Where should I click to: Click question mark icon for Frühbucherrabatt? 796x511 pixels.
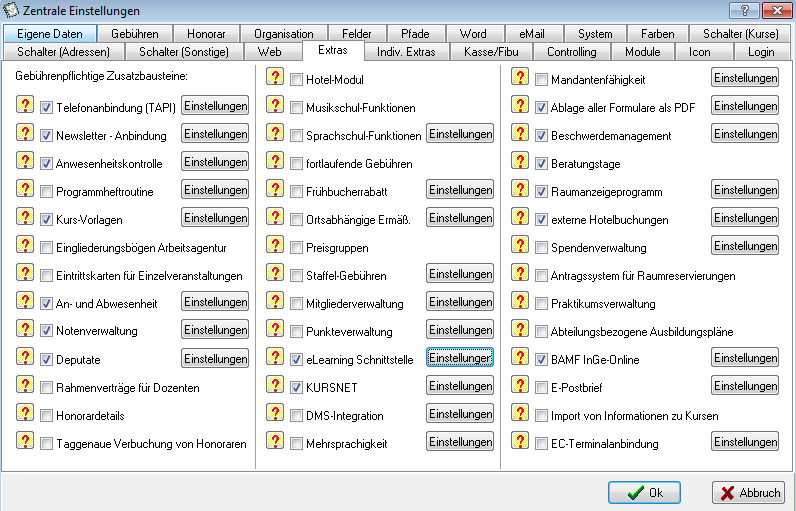click(x=275, y=188)
